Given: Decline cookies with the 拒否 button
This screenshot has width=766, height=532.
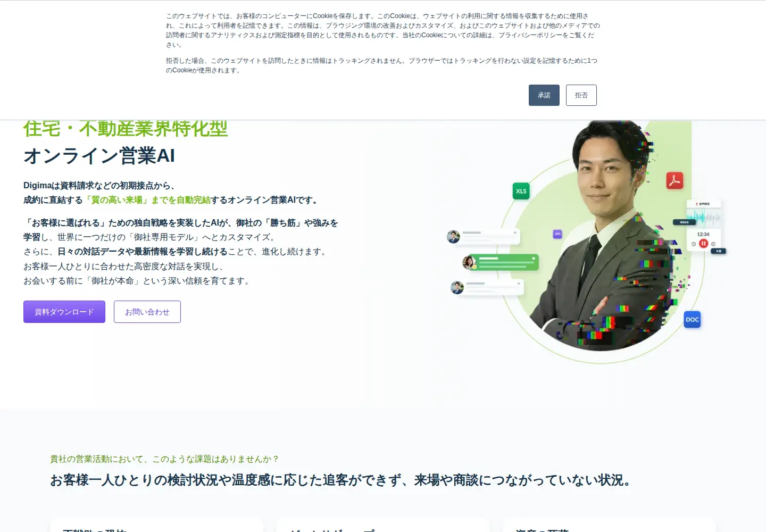Looking at the screenshot, I should coord(581,95).
